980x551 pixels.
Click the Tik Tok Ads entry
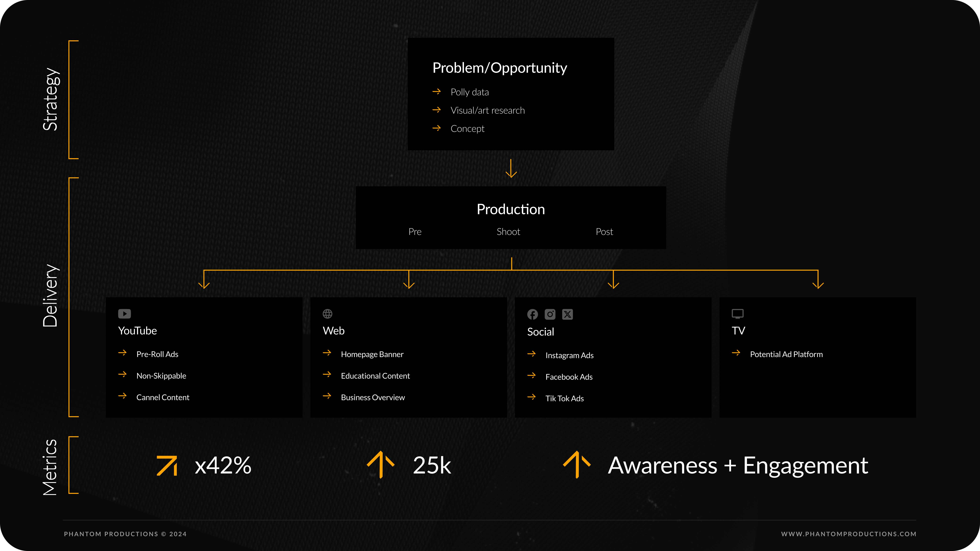565,398
